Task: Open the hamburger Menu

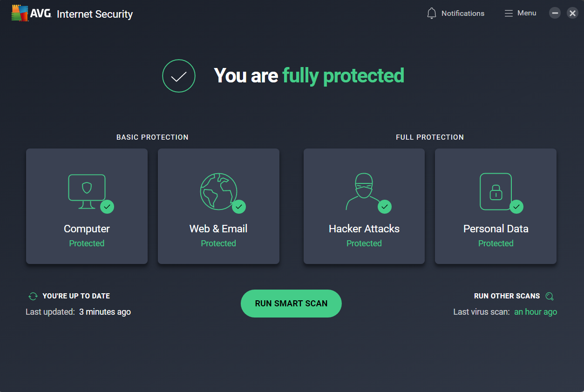Action: click(520, 13)
